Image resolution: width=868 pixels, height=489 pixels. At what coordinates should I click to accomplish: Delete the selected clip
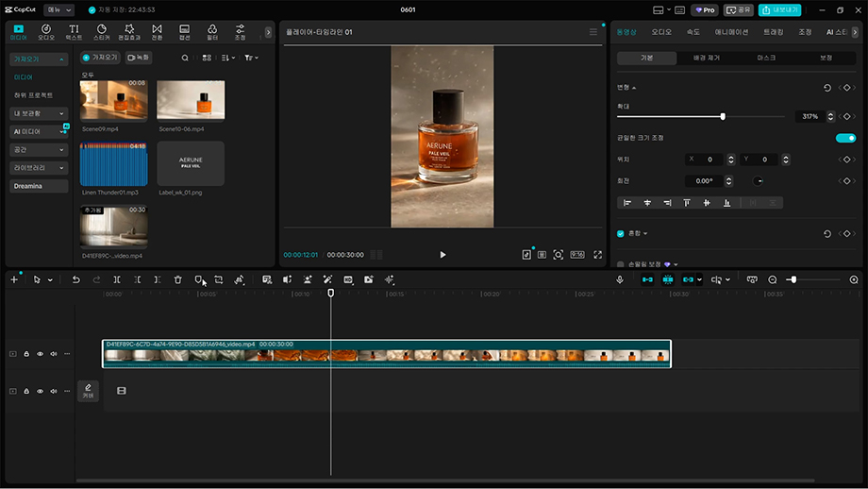(x=177, y=279)
